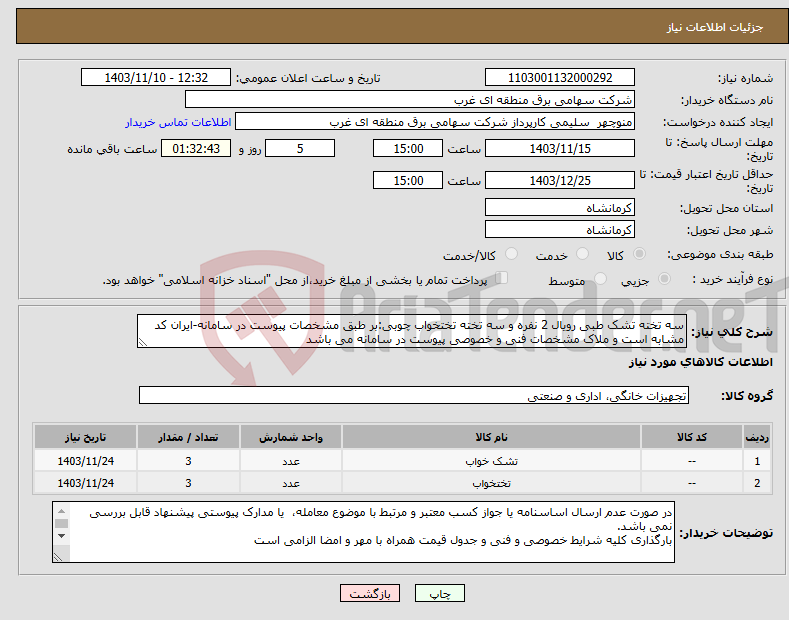Click the واحد شمارش column header

291,437
